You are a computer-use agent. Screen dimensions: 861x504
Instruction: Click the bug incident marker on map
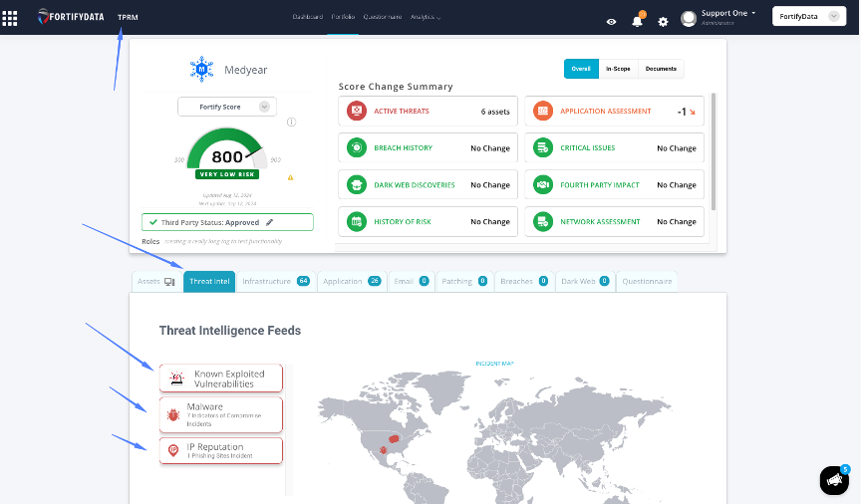tap(384, 450)
